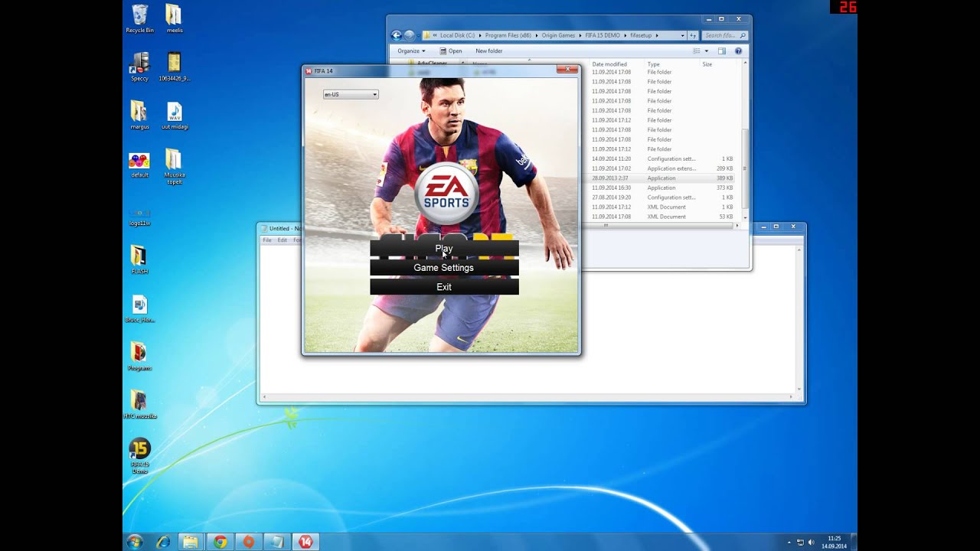Select the file dated 14.09.2014 11:20
The image size is (980, 551).
[661, 159]
